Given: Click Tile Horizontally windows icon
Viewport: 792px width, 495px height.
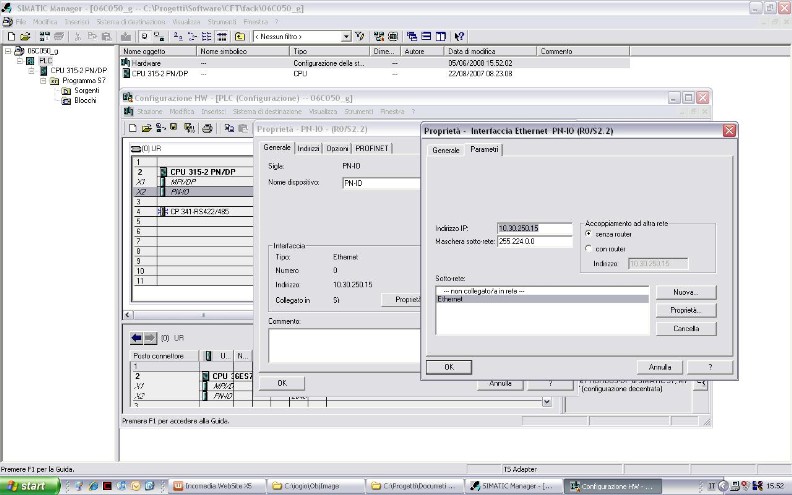Looking at the screenshot, I should pyautogui.click(x=426, y=36).
